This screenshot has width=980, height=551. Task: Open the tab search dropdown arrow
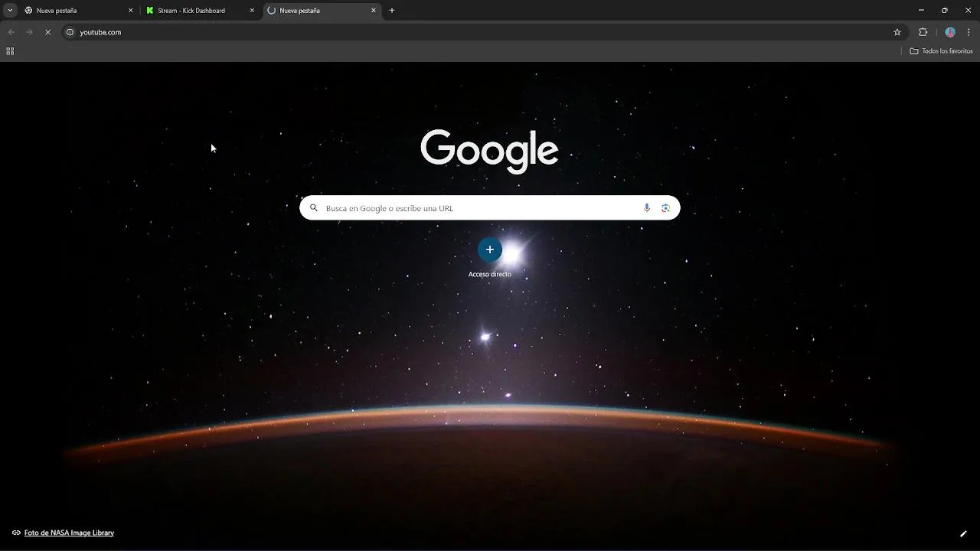click(x=10, y=11)
